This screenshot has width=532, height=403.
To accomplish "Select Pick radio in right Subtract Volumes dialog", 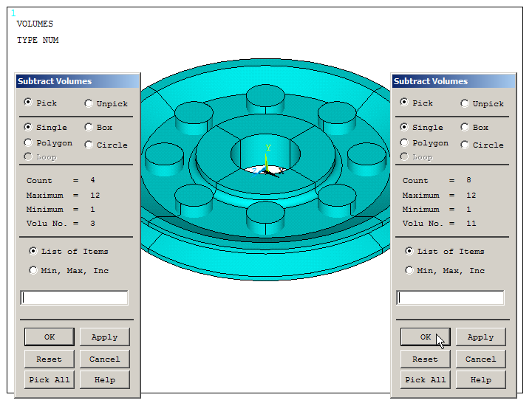I will click(404, 103).
